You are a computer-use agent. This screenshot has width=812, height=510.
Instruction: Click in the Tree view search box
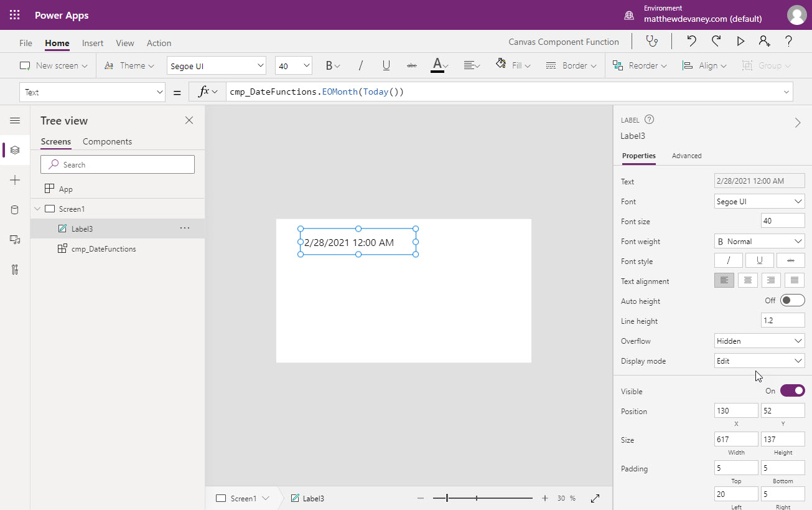click(118, 164)
